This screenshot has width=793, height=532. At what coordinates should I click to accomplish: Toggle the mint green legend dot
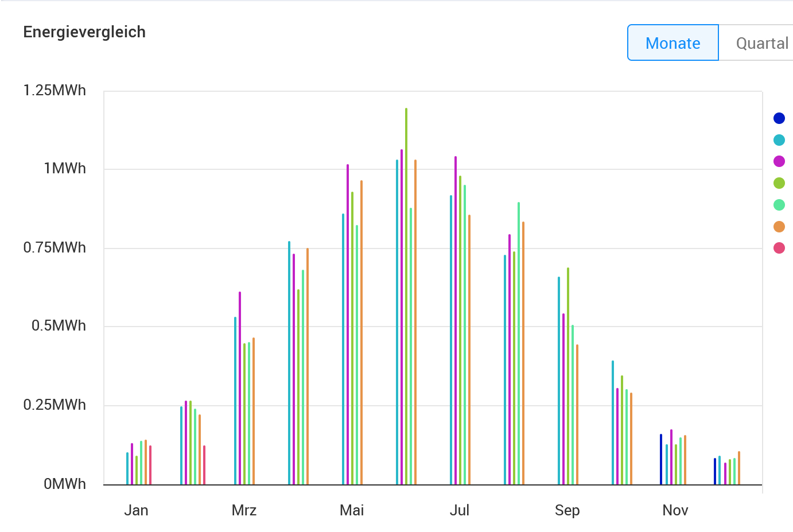tap(779, 205)
